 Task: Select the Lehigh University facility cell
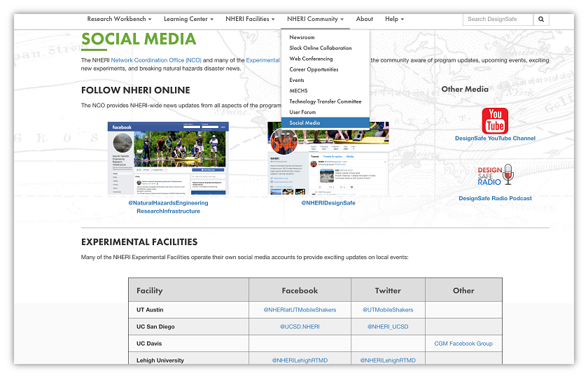(188, 358)
